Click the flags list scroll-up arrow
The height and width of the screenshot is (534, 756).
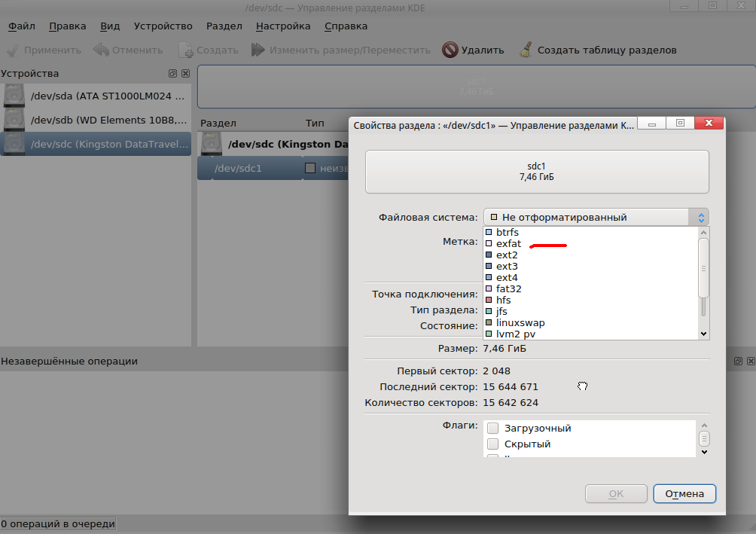coord(704,425)
